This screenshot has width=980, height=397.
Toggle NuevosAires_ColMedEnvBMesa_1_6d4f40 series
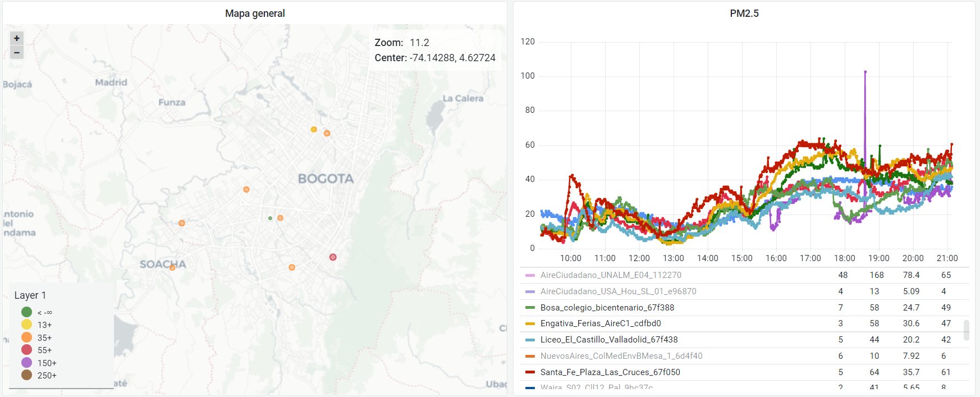click(621, 356)
